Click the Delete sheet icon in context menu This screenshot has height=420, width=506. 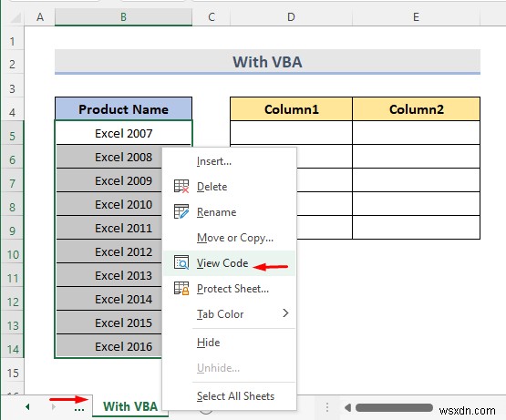181,186
